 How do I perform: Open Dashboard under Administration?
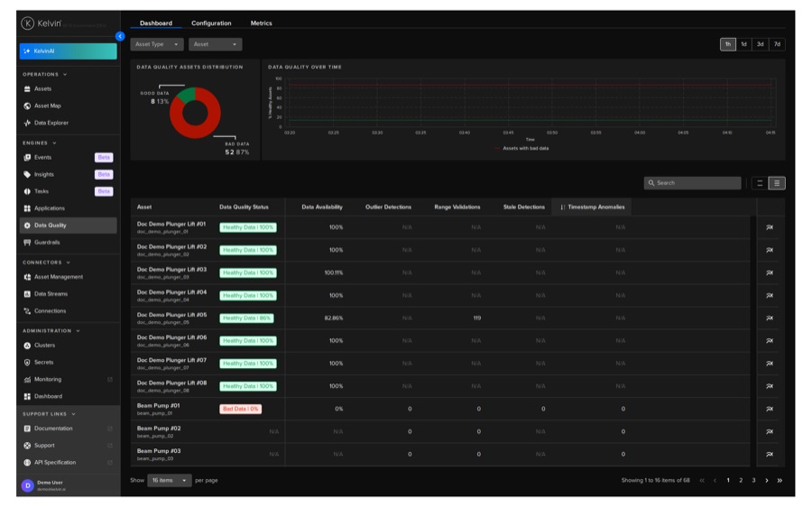click(x=48, y=397)
